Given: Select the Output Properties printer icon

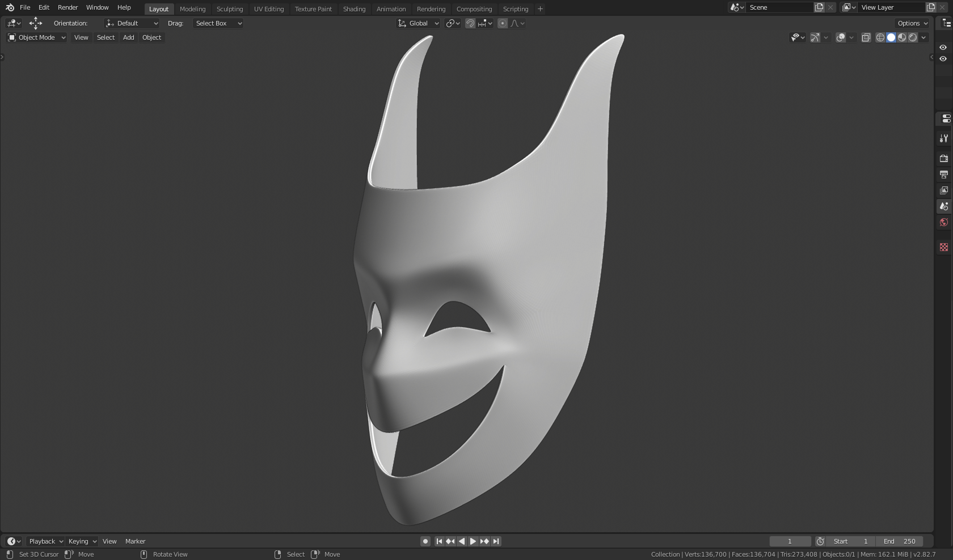Looking at the screenshot, I should (943, 175).
